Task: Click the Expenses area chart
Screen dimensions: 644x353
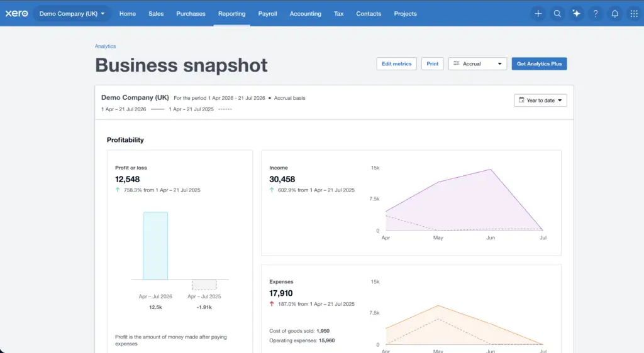Action: 464,325
